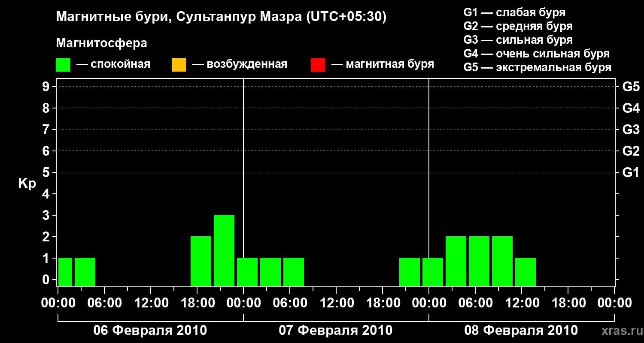Click the Kp axis label
This screenshot has height=343, width=644.
[27, 184]
